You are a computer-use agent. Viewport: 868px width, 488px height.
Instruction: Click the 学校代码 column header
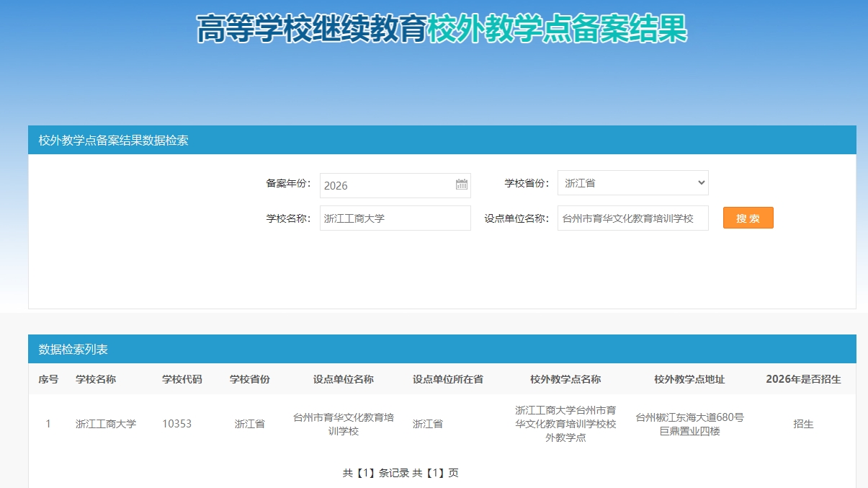coord(182,379)
